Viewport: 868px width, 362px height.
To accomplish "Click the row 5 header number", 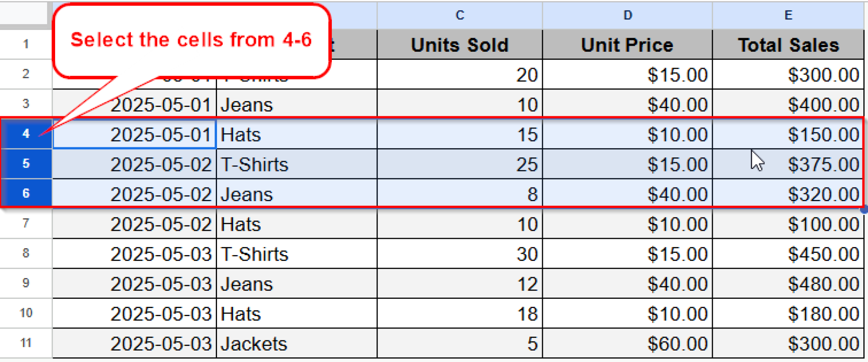I will pyautogui.click(x=26, y=163).
